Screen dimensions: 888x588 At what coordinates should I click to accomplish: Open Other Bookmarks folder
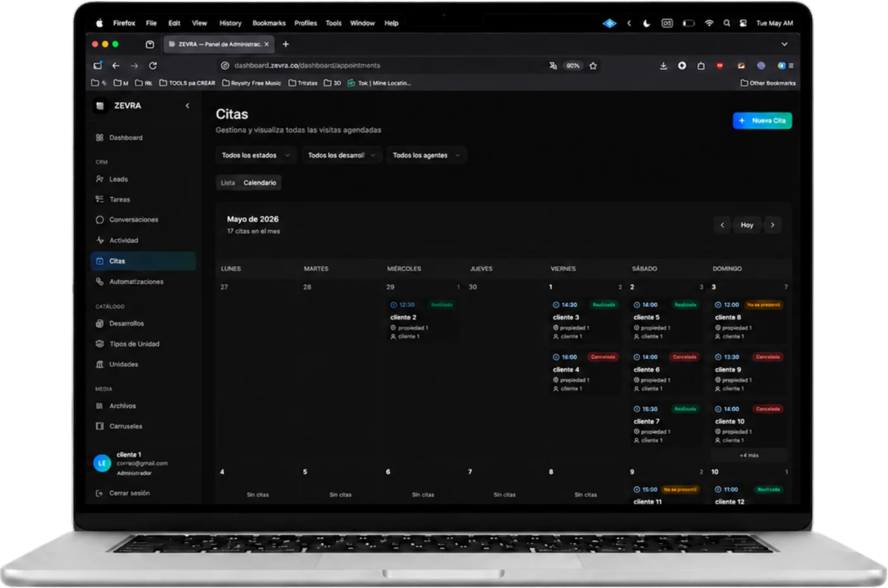tap(768, 83)
